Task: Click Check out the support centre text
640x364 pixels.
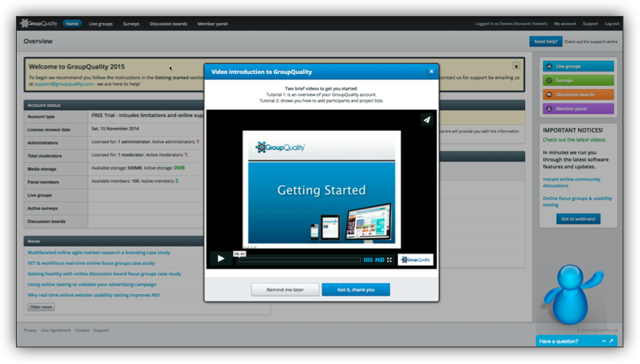Action: (x=590, y=42)
